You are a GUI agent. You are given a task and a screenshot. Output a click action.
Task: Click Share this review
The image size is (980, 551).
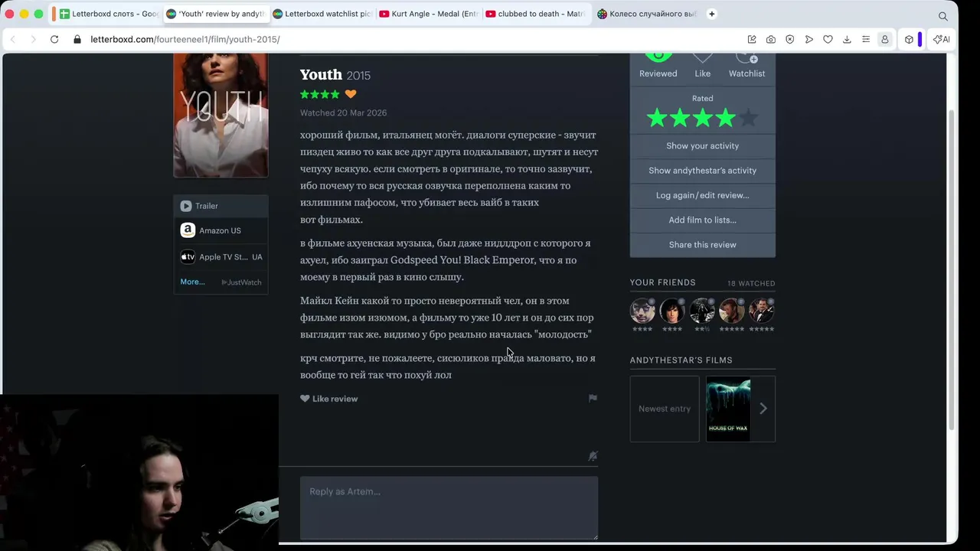703,245
